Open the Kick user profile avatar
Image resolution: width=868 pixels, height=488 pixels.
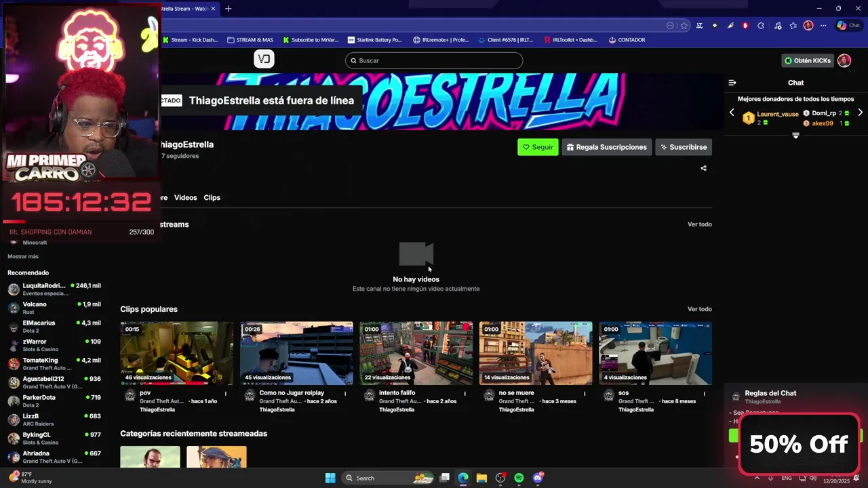point(844,60)
